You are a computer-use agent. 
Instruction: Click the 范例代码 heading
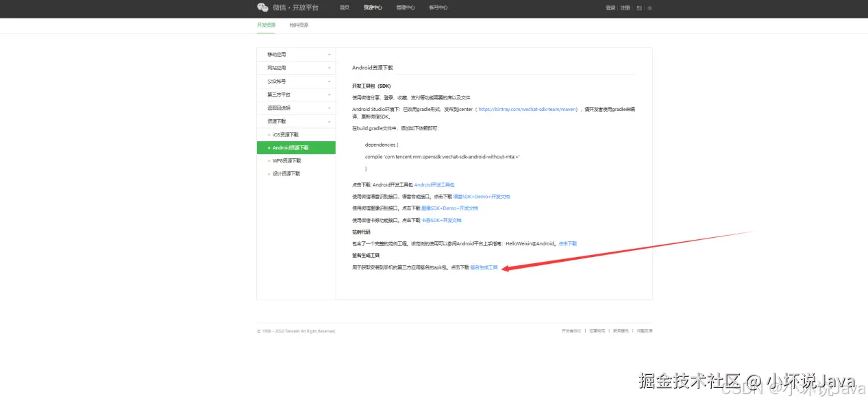pos(361,232)
